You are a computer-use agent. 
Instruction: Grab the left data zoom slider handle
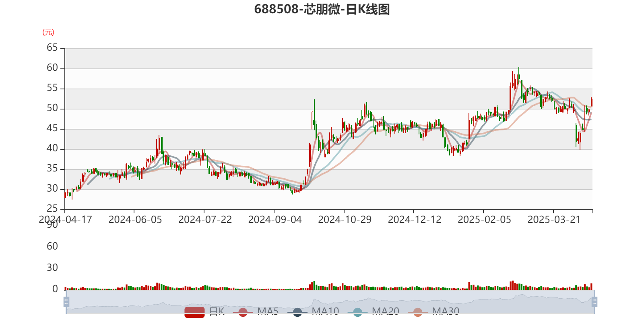click(66, 302)
